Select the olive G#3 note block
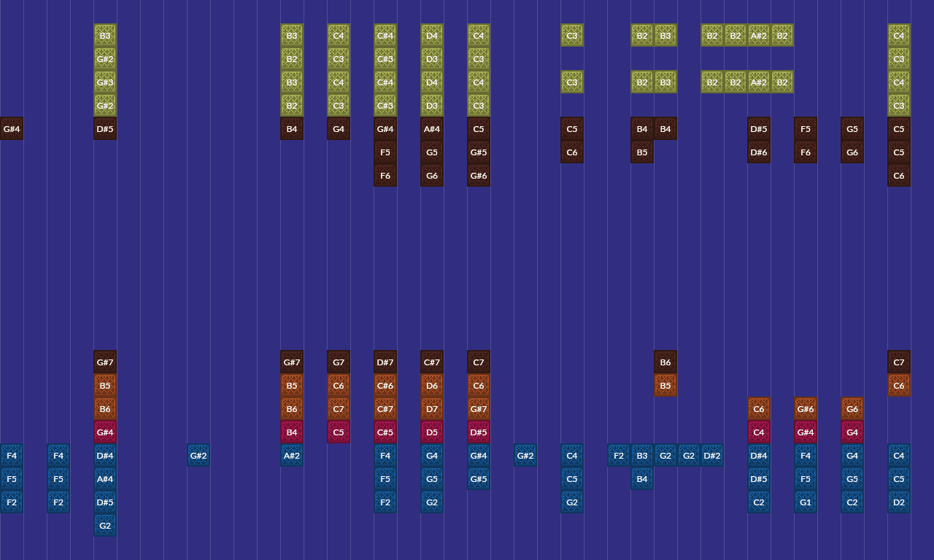934x560 pixels. (105, 82)
